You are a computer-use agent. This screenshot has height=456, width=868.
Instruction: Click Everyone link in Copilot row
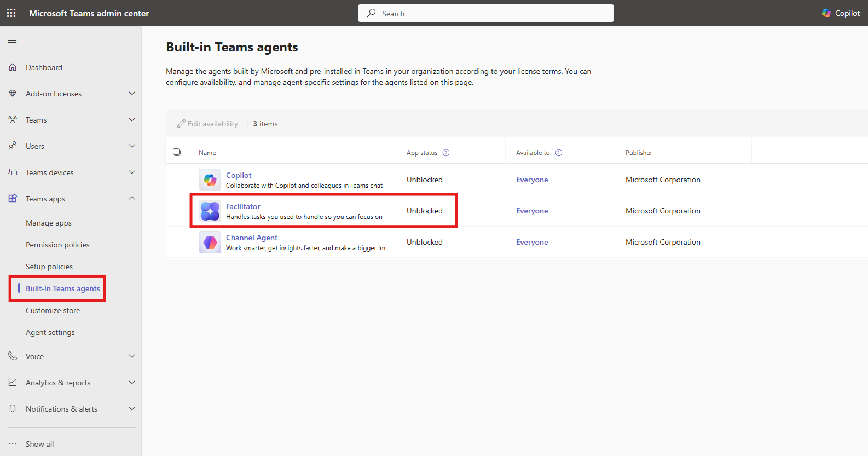532,180
